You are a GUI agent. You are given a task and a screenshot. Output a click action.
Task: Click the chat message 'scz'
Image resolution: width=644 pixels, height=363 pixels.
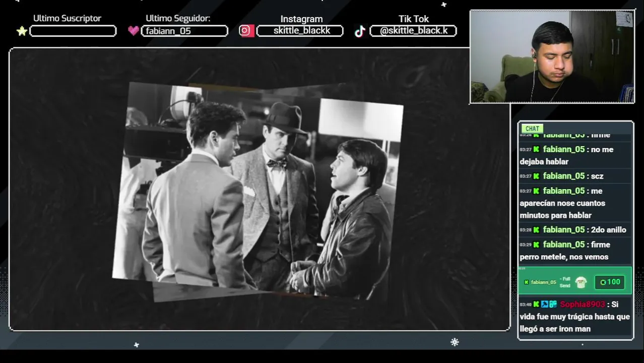[597, 176]
